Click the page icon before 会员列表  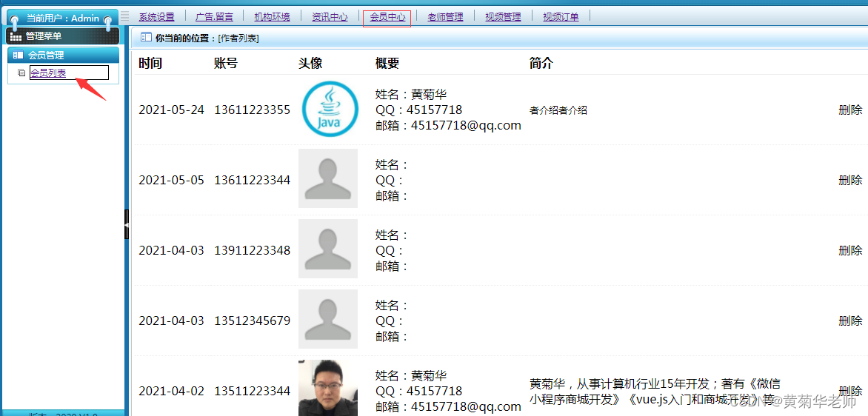coord(21,73)
